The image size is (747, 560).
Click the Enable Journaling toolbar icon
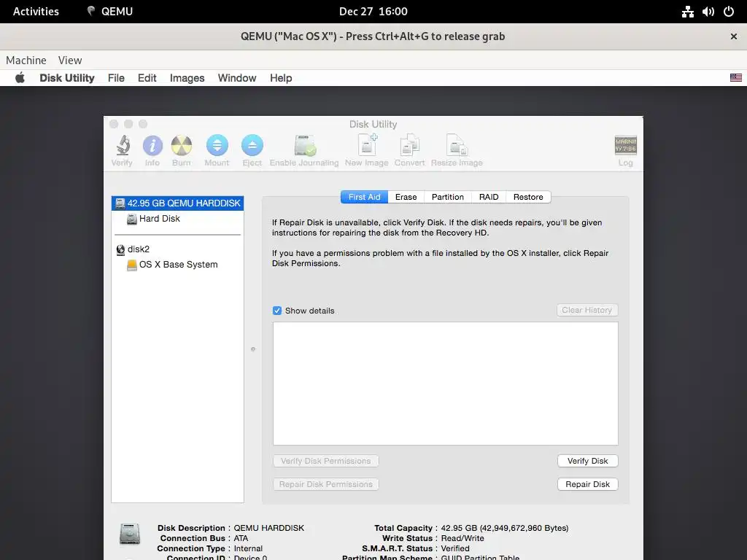point(304,146)
